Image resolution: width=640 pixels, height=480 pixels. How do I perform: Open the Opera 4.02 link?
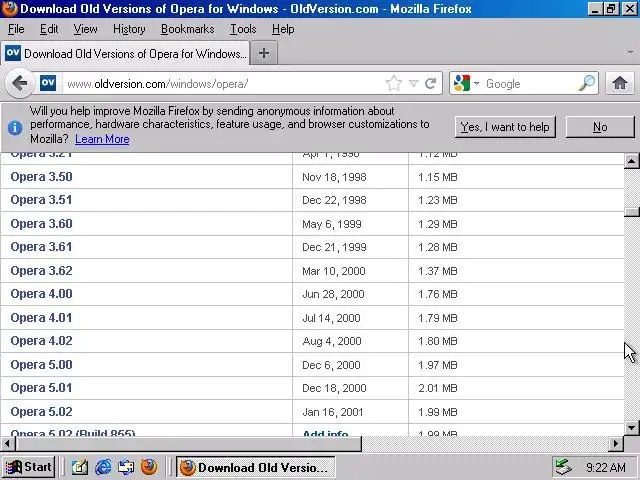coord(41,341)
